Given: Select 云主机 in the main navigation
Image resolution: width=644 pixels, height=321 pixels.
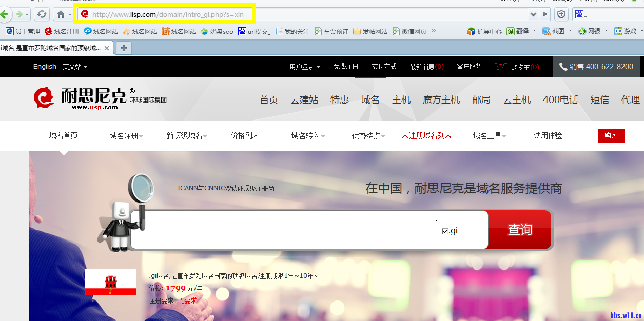Looking at the screenshot, I should (516, 100).
